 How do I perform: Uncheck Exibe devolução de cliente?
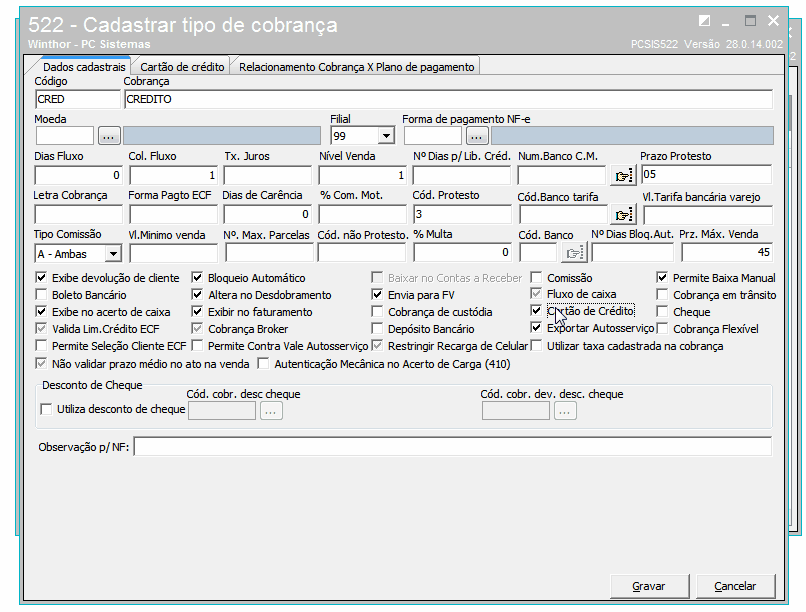click(41, 278)
